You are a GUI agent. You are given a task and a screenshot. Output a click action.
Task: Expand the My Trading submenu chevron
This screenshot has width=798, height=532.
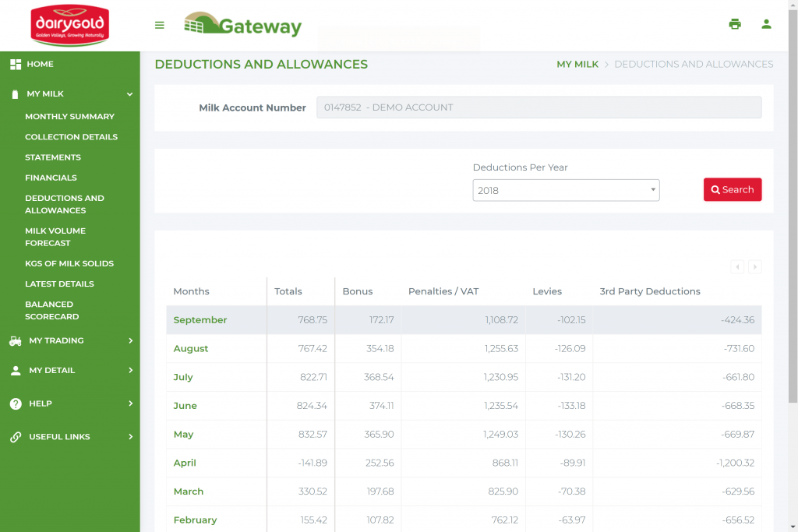click(x=131, y=340)
